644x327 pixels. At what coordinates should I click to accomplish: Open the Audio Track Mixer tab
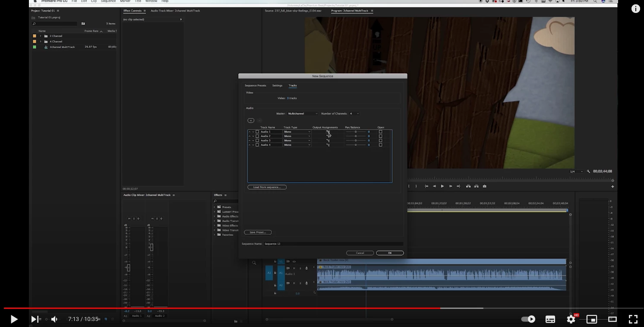[175, 11]
